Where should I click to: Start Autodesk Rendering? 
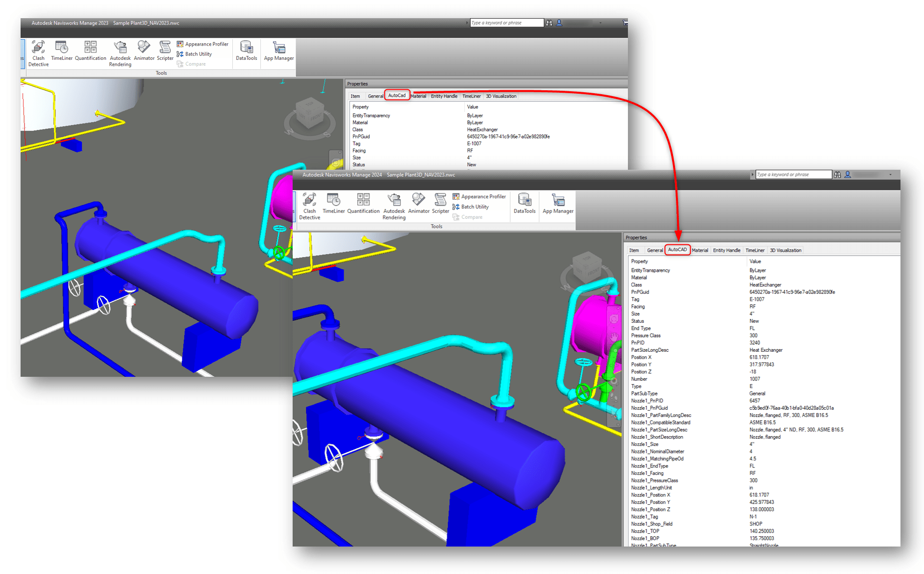[x=394, y=205]
